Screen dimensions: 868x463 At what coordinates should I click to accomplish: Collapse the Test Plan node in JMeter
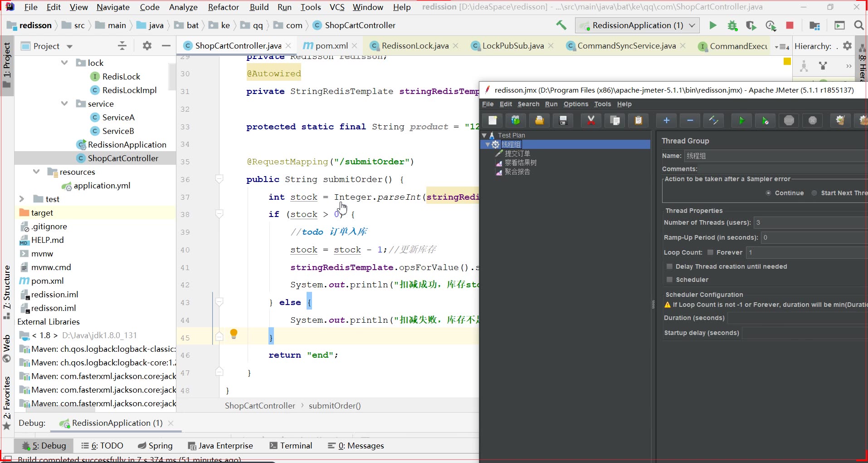[x=484, y=135]
